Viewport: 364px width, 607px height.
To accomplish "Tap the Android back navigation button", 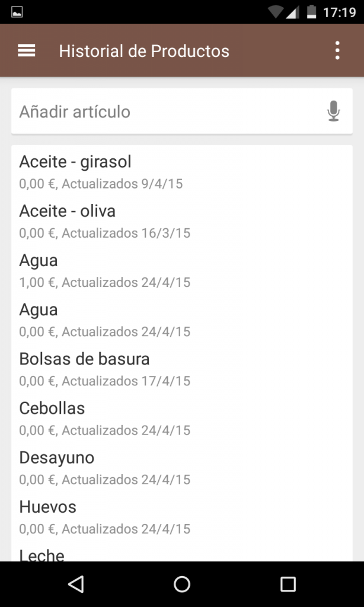I will coord(76,584).
